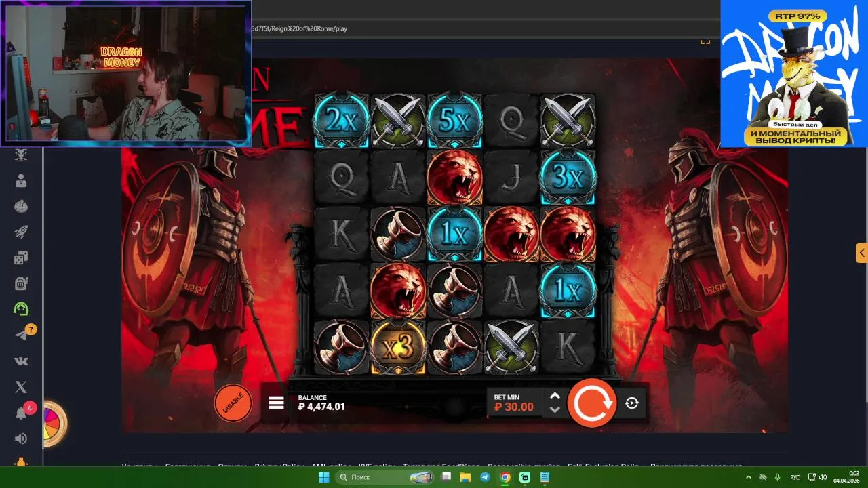Expand the orange side panel chevron tab

[x=862, y=253]
